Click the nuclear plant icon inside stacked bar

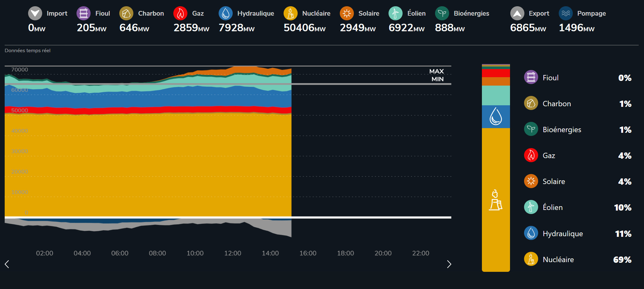click(496, 200)
